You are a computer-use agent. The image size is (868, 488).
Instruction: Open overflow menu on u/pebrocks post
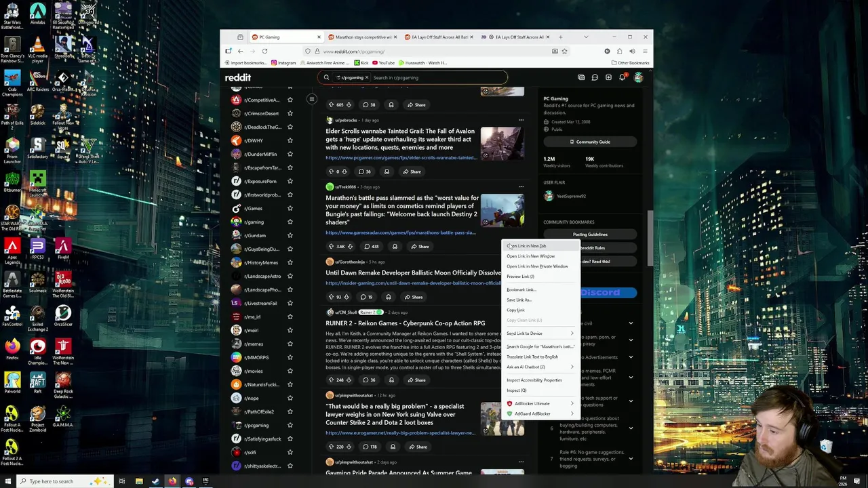point(521,120)
